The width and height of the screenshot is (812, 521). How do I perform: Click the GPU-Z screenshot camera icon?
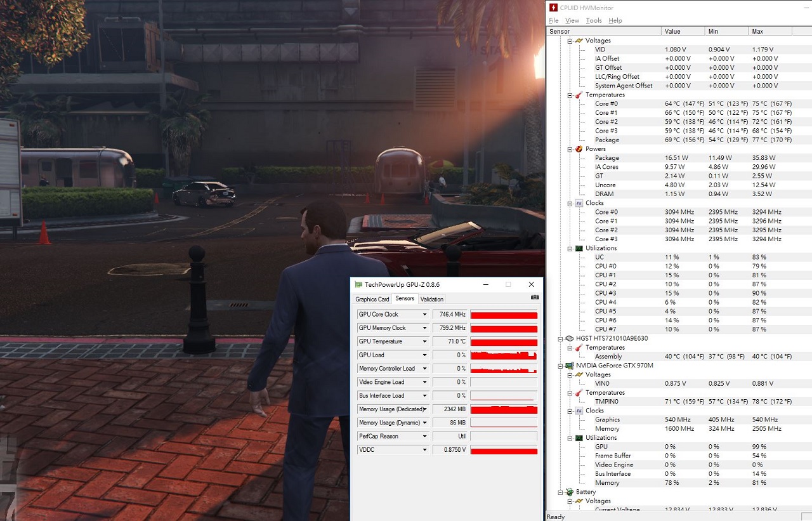point(535,298)
